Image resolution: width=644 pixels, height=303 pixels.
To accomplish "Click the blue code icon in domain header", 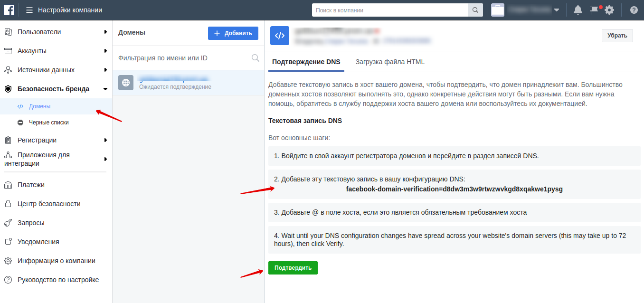I will pos(280,36).
